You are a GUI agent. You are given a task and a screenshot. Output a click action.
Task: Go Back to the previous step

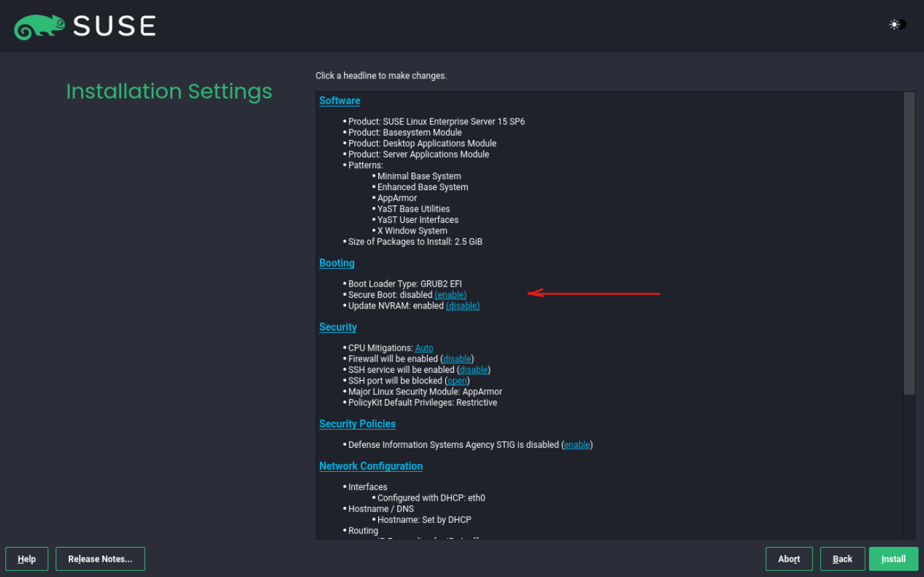click(x=842, y=559)
